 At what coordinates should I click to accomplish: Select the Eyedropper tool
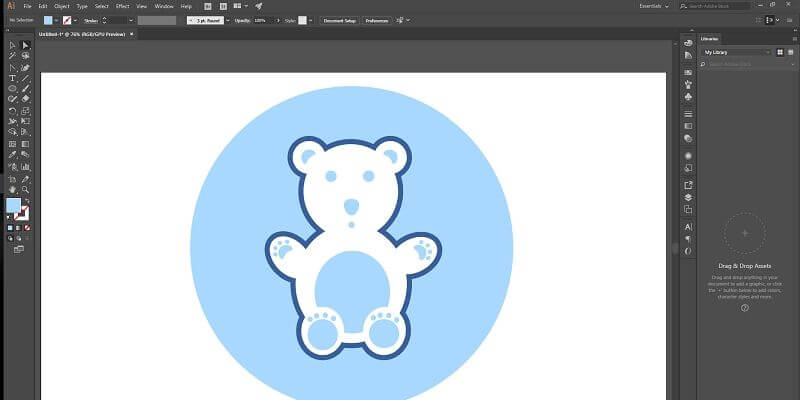[13, 155]
